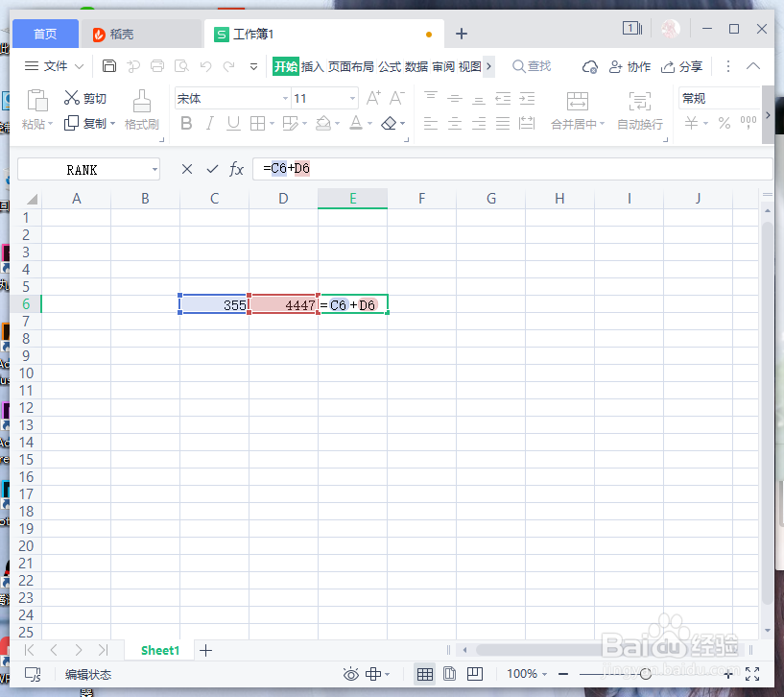
Task: Click the Increase Indent icon
Action: [527, 98]
